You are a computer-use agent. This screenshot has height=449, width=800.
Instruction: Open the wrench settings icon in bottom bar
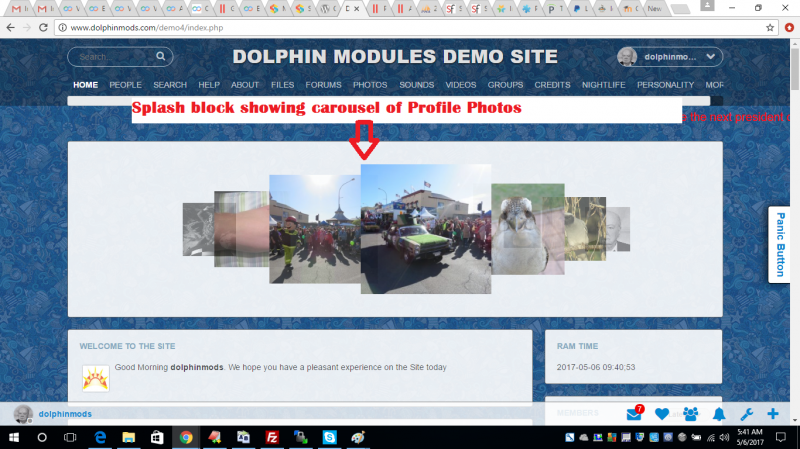[746, 414]
